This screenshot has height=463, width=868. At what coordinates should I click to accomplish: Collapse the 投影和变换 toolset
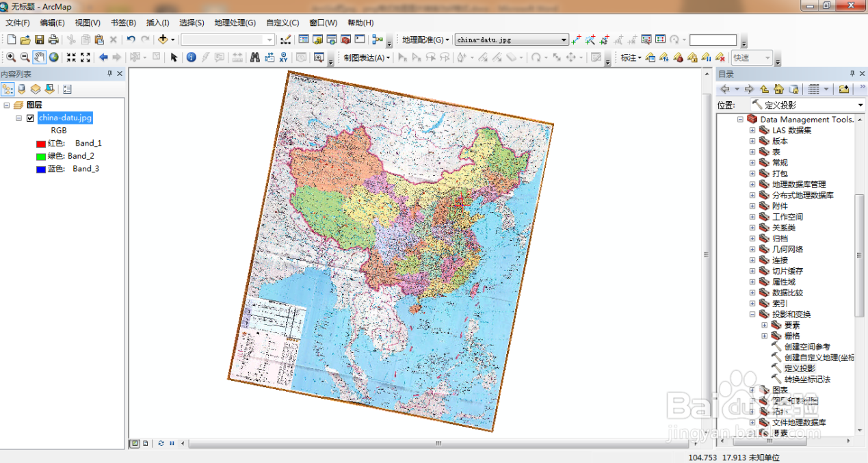pos(752,315)
